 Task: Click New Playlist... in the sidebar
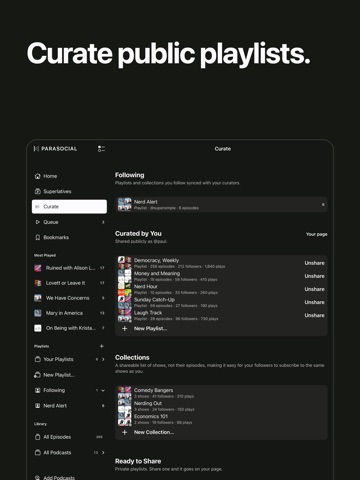click(69, 375)
